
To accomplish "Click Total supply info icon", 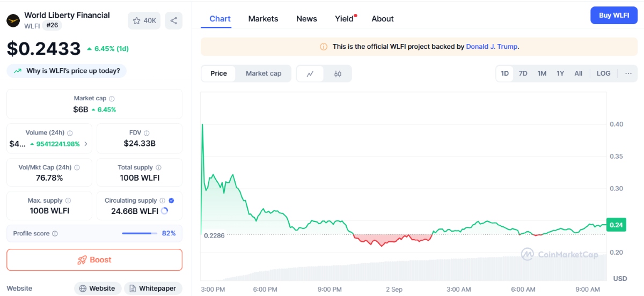I will pos(158,167).
